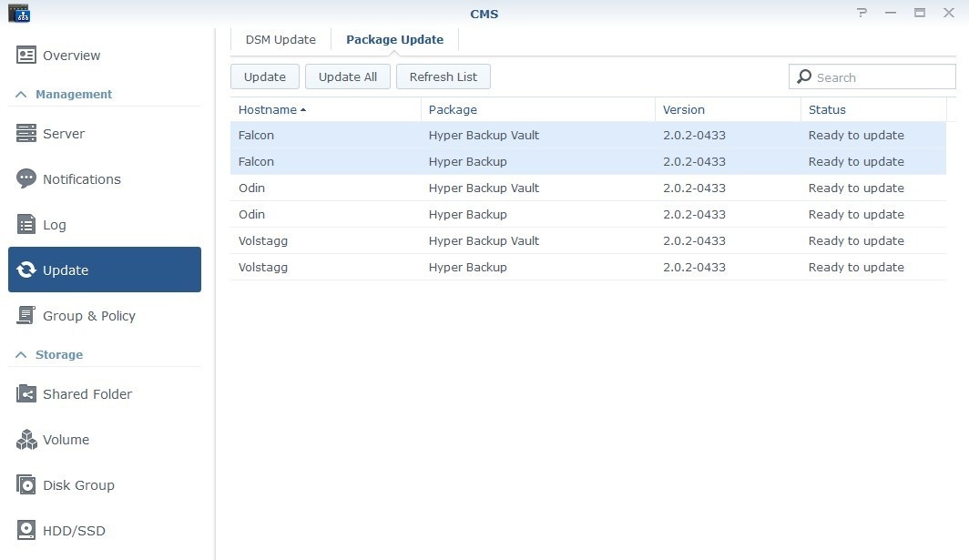Viewport: 969px width, 560px height.
Task: Select Falcon Hyper Backup Vault row hostname
Action: coord(256,136)
